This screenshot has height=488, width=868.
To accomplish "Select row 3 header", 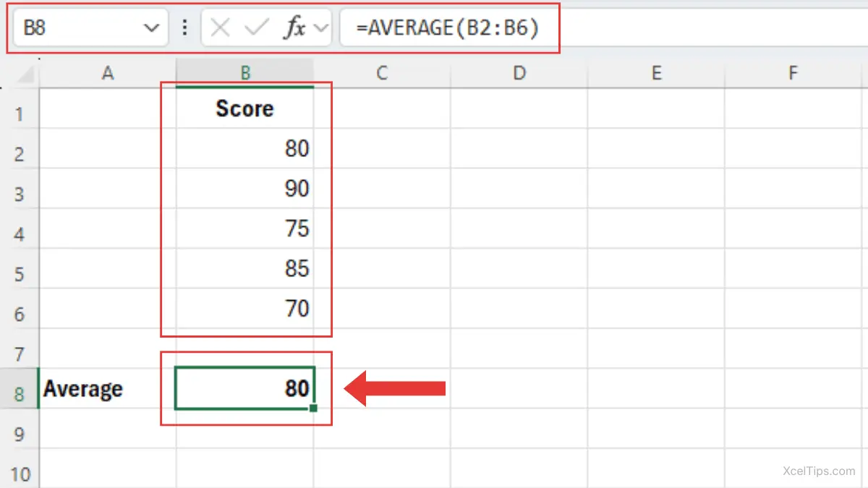I will 21,194.
